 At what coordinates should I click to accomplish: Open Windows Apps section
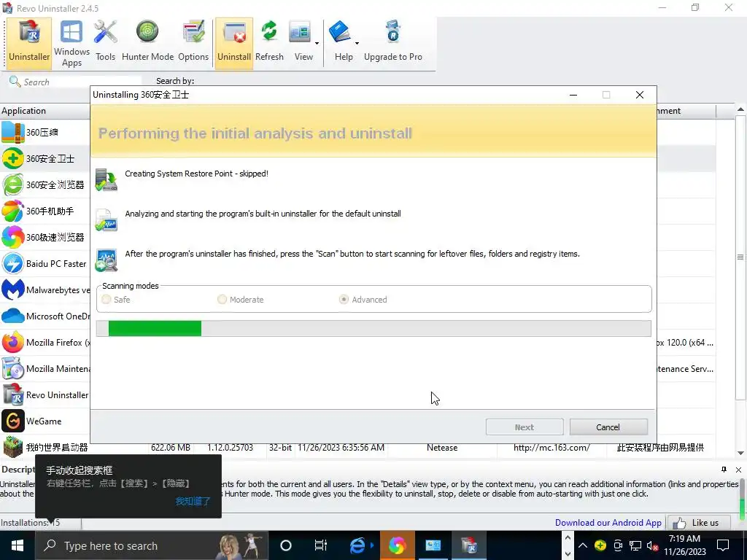[71, 43]
